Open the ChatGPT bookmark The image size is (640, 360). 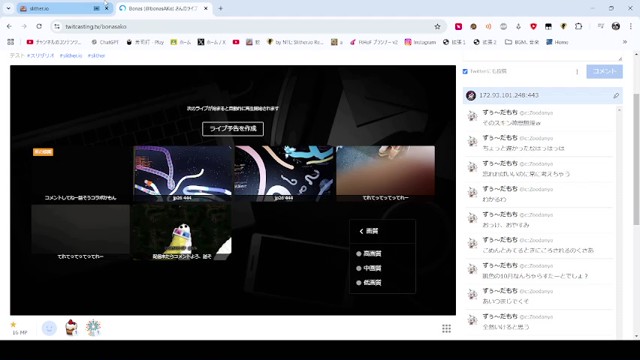pos(105,42)
